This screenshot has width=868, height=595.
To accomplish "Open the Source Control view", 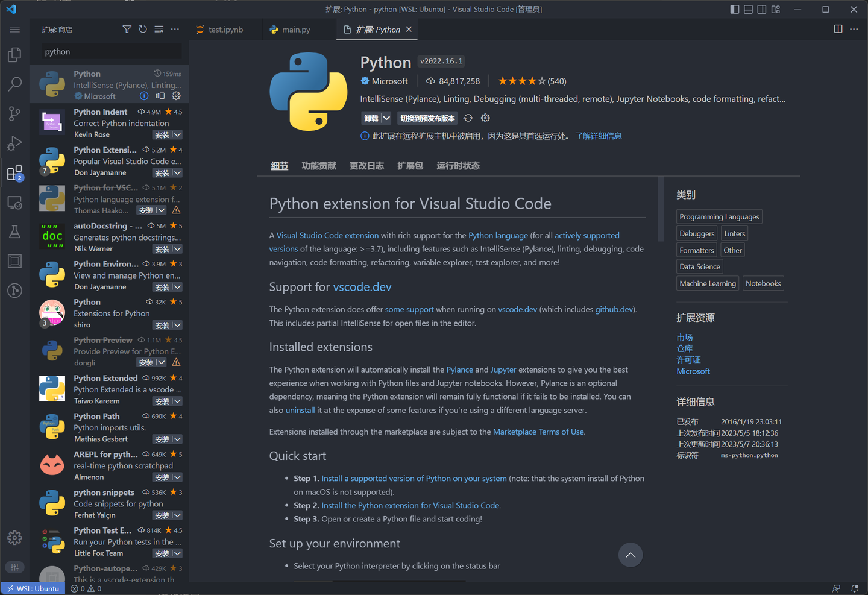I will pyautogui.click(x=14, y=113).
